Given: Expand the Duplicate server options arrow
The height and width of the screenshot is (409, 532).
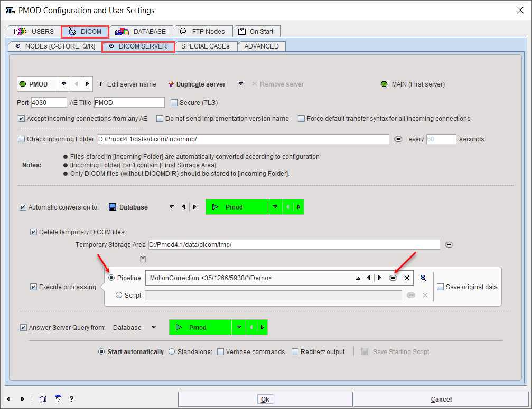Looking at the screenshot, I should (241, 84).
